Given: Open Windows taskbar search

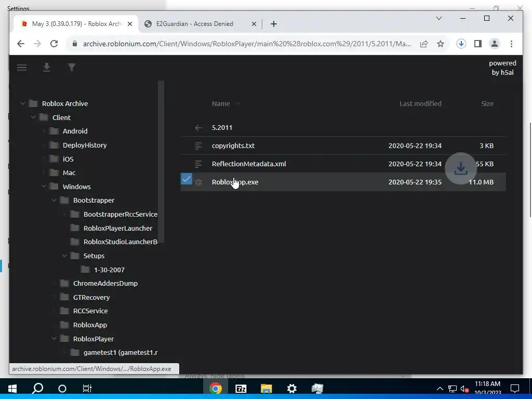Looking at the screenshot, I should (x=37, y=388).
